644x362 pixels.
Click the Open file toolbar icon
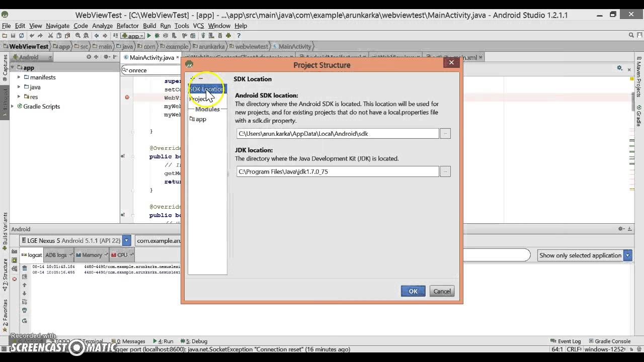(5, 36)
